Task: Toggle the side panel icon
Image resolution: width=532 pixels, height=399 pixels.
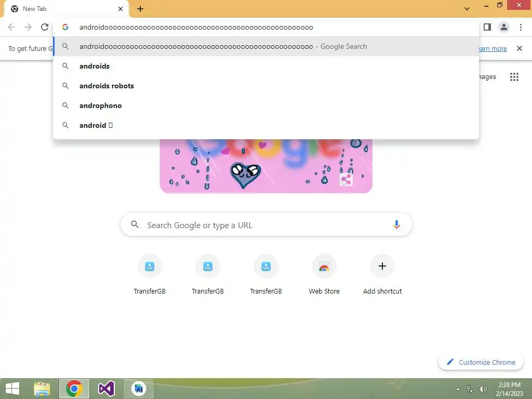Action: 487,27
